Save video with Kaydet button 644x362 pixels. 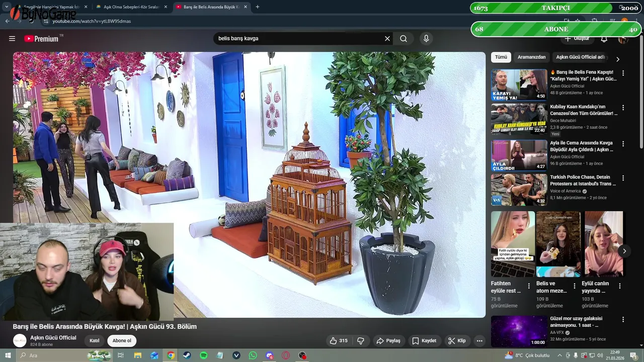(424, 341)
